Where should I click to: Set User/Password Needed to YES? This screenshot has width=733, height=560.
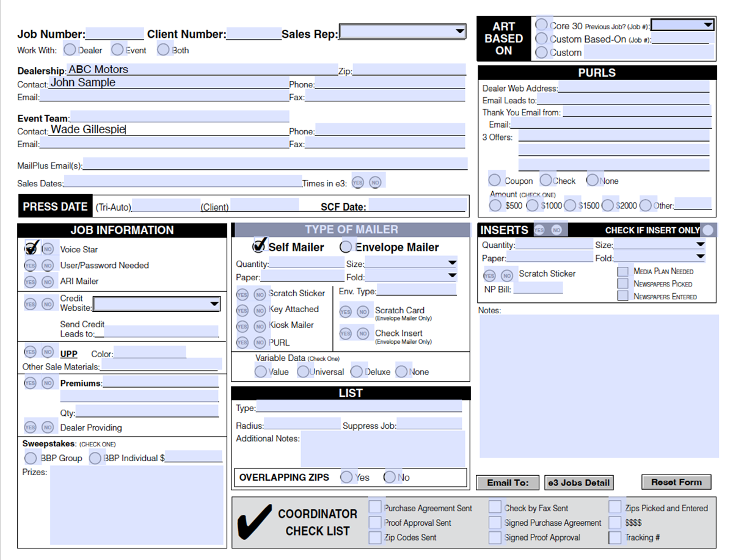coord(30,265)
